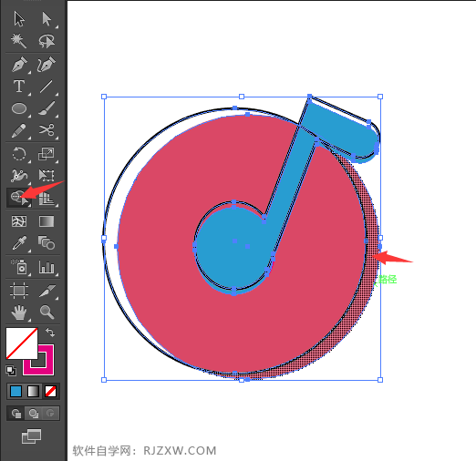
Task: Pick the Type tool
Action: [19, 87]
